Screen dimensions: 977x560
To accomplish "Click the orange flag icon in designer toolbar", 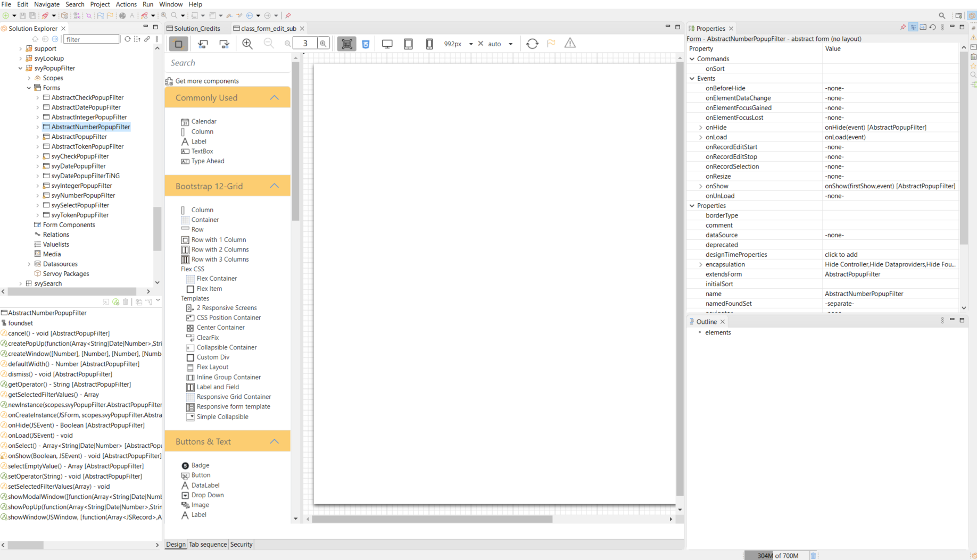I will pyautogui.click(x=551, y=43).
